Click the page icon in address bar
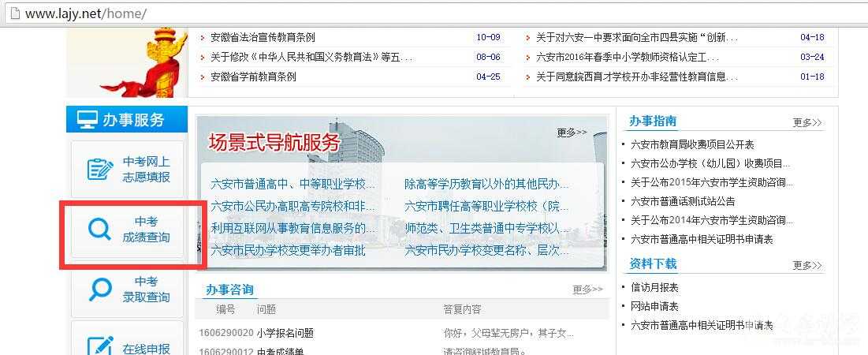 pyautogui.click(x=13, y=13)
